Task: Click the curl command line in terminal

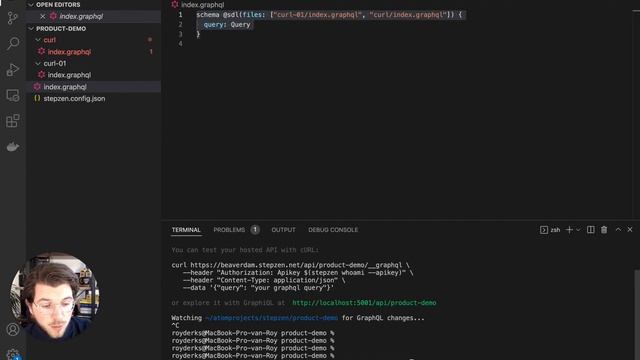Action: [290, 265]
